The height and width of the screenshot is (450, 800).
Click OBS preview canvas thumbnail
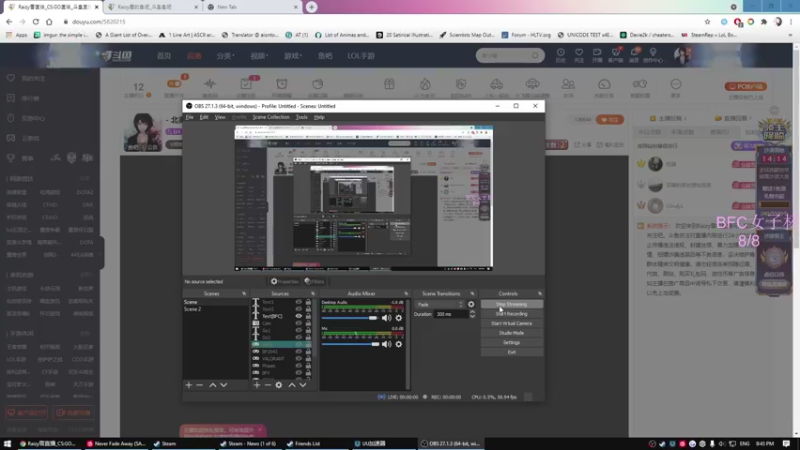pos(363,198)
